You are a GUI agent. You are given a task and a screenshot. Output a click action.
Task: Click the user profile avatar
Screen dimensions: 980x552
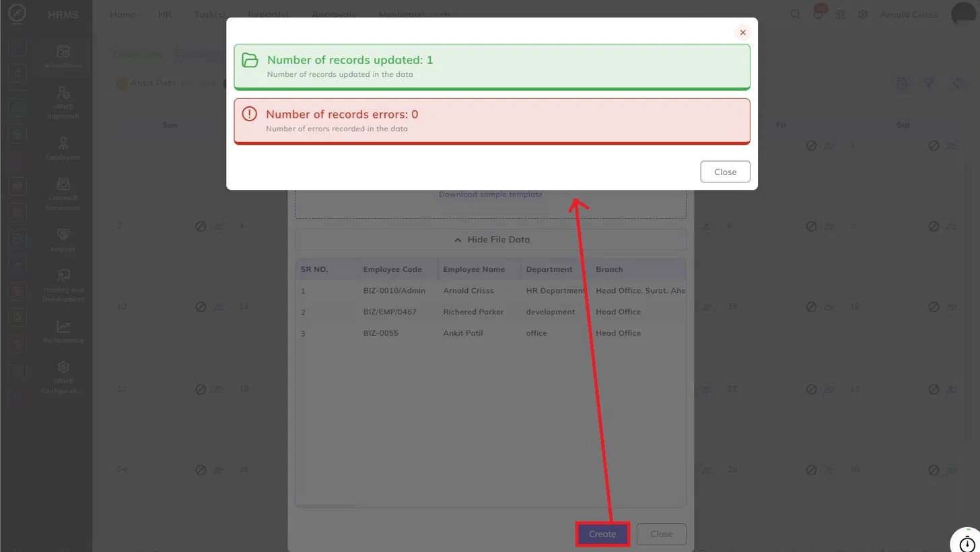click(x=965, y=14)
